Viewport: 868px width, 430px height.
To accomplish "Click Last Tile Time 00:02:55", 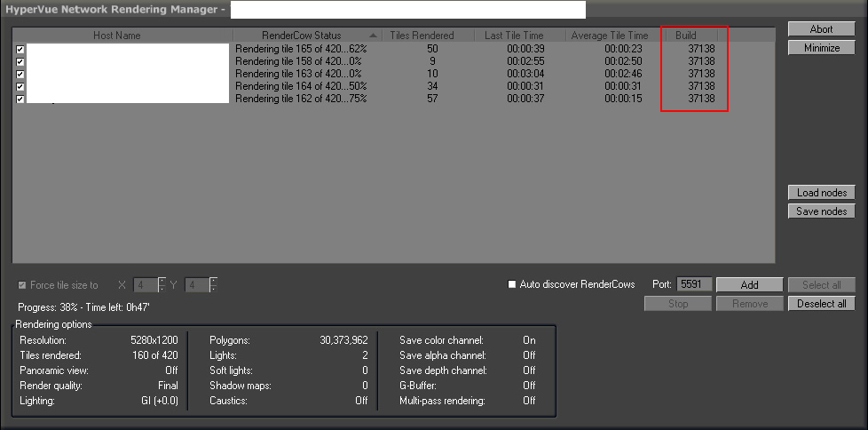I will click(x=525, y=61).
